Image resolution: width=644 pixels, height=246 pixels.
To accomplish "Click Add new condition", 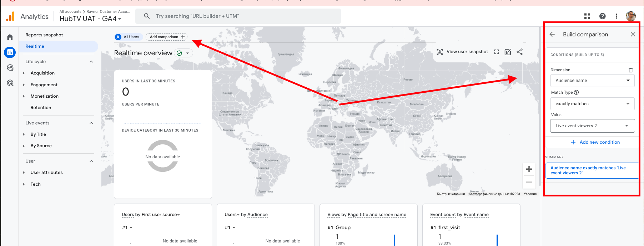I will coord(595,142).
